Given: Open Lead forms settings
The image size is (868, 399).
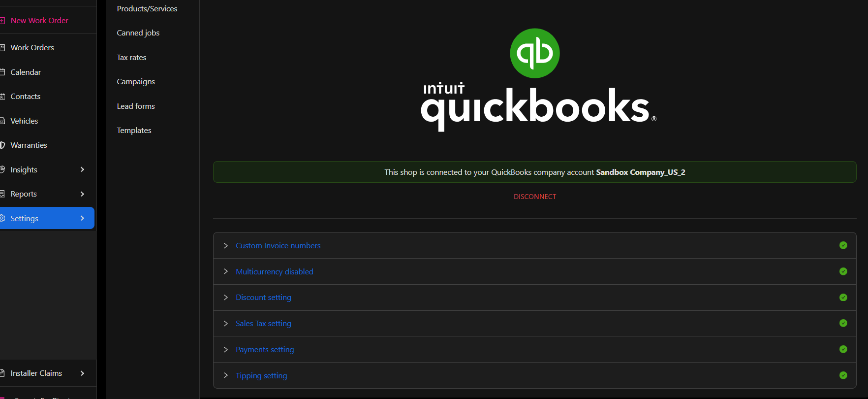Looking at the screenshot, I should (136, 106).
